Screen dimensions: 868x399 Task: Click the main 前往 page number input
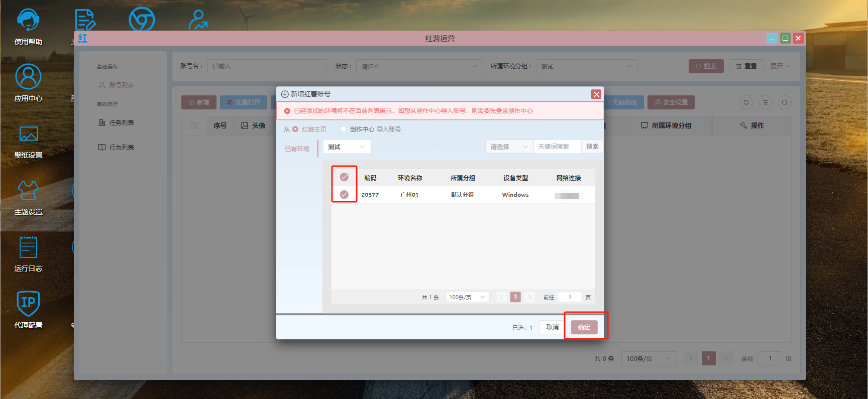click(x=770, y=358)
